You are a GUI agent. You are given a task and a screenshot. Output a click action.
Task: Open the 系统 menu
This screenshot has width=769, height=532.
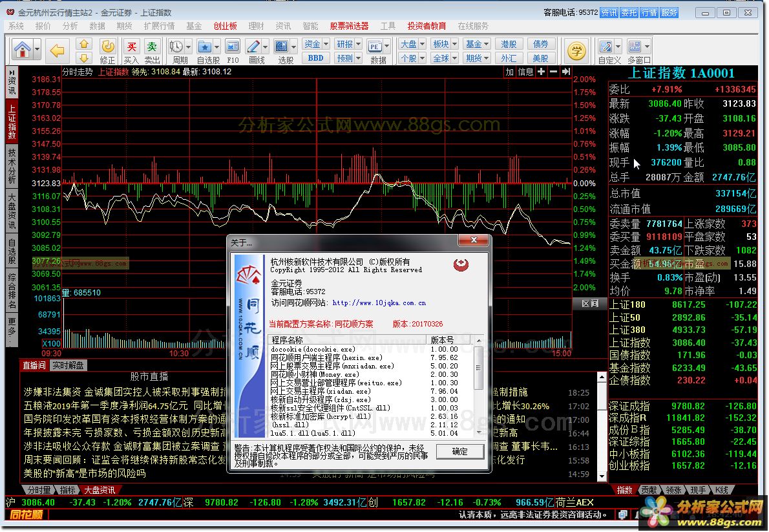click(16, 26)
